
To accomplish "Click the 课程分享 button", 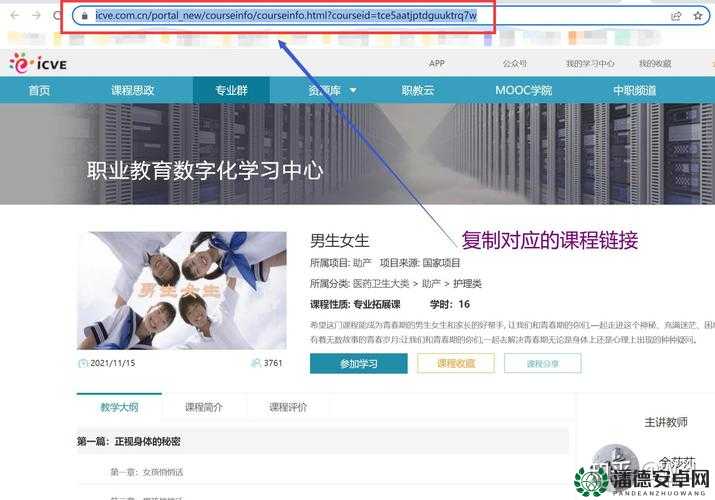I will tap(543, 364).
